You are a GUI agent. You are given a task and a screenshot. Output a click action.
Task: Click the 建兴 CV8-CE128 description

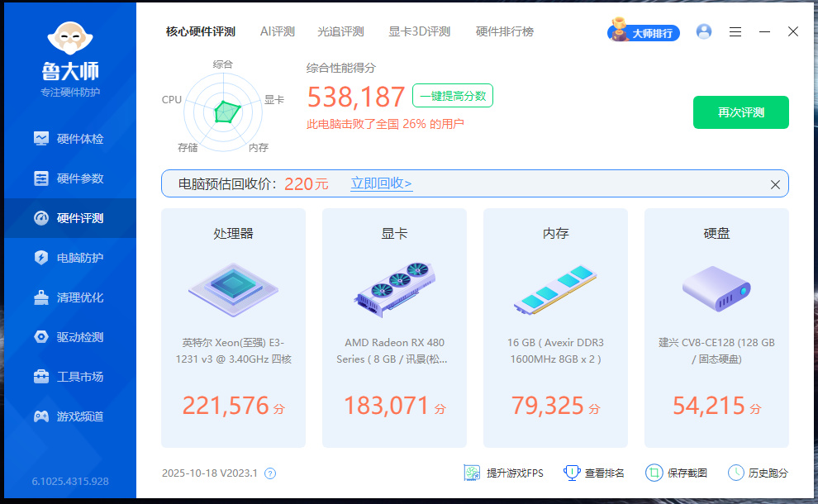(x=717, y=350)
